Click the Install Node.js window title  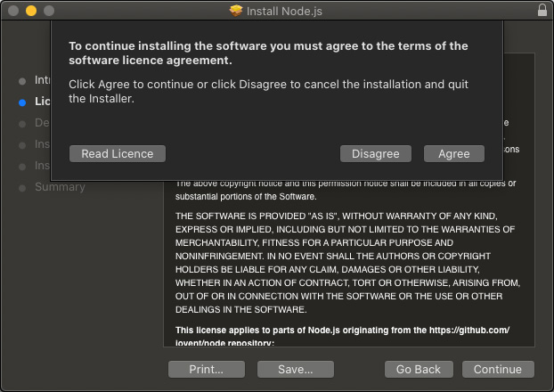(286, 10)
